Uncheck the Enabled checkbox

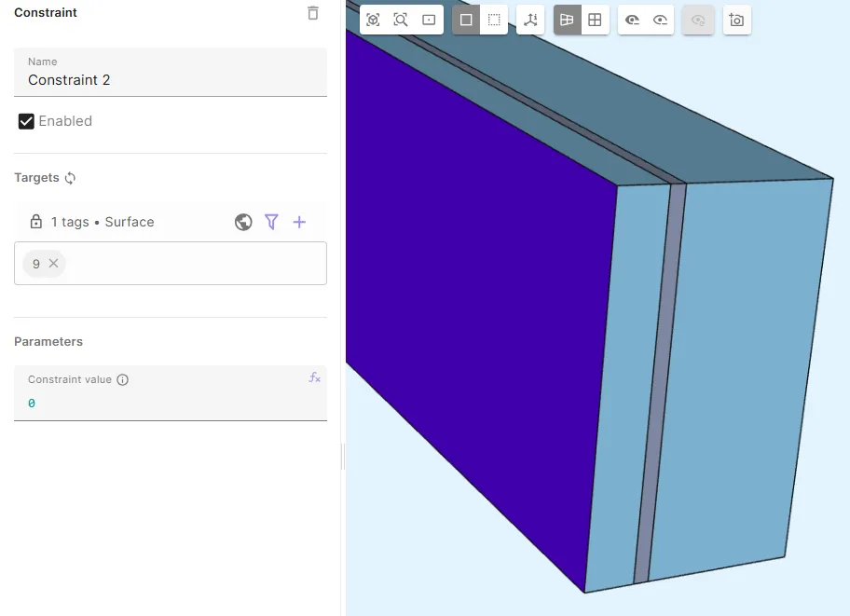pos(26,121)
